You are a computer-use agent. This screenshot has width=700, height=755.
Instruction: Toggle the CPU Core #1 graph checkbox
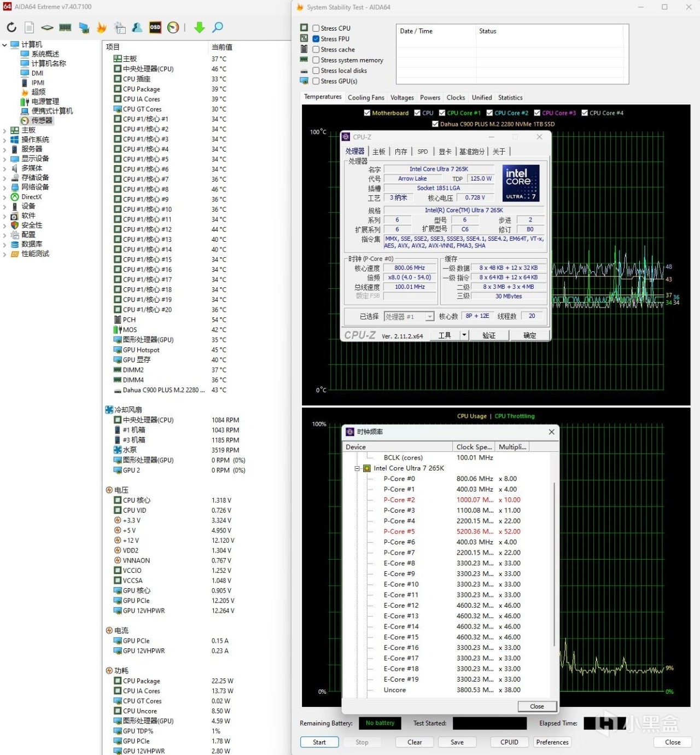click(x=442, y=113)
